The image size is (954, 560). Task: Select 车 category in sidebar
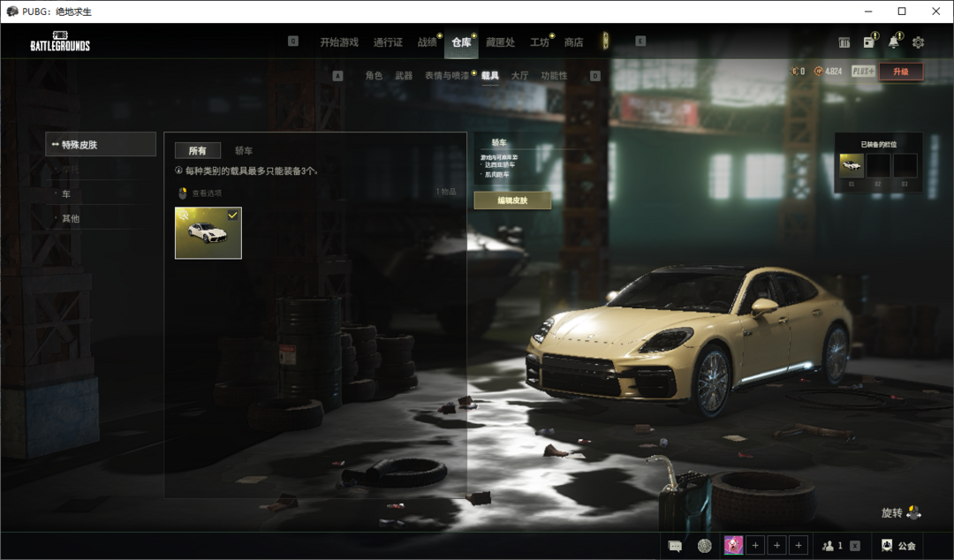point(66,193)
